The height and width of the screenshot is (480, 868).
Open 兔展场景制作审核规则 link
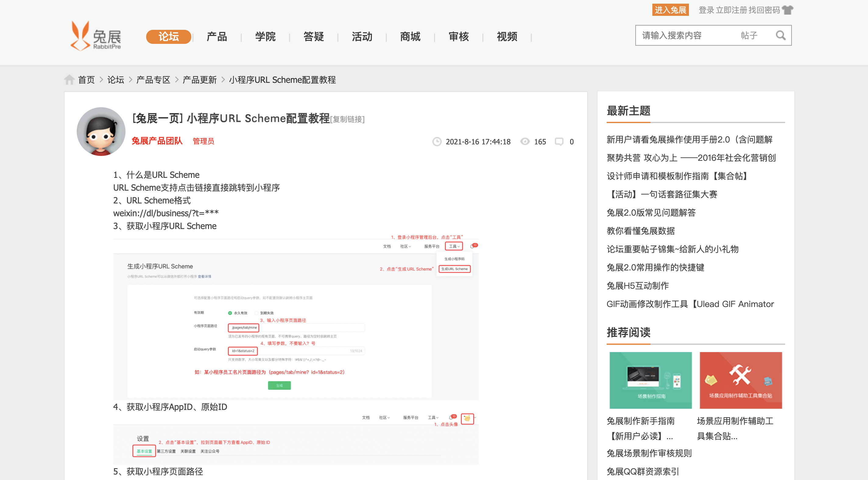click(x=649, y=453)
